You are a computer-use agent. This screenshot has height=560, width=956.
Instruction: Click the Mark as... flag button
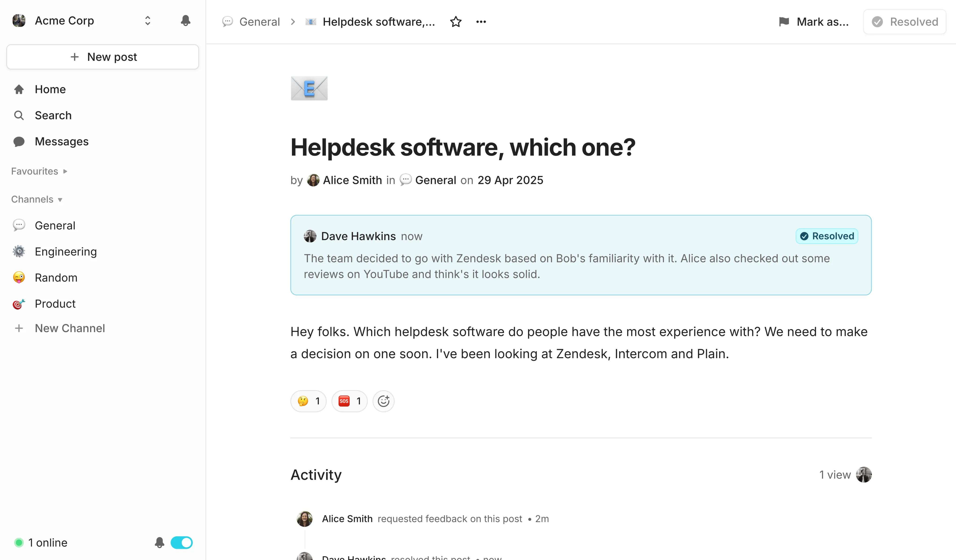(813, 22)
